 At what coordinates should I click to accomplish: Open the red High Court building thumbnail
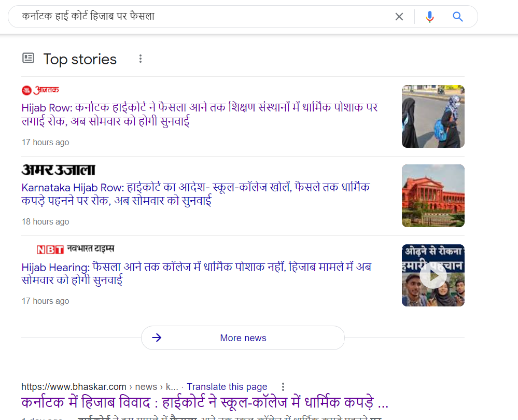point(433,195)
